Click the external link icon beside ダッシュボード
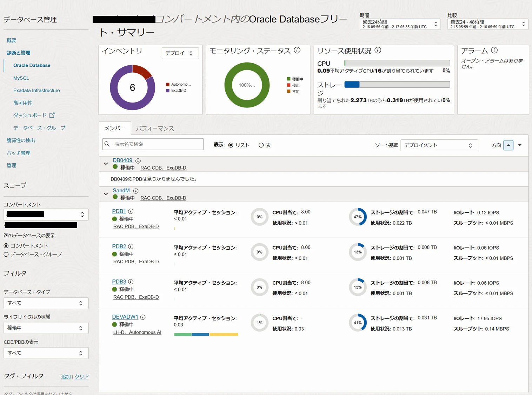This screenshot has height=395, width=532. pos(52,115)
